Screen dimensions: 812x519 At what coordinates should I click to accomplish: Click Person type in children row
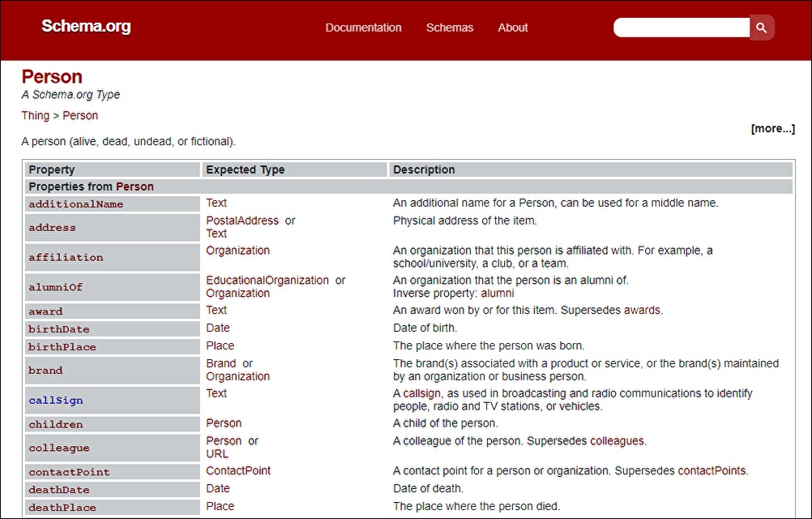224,423
